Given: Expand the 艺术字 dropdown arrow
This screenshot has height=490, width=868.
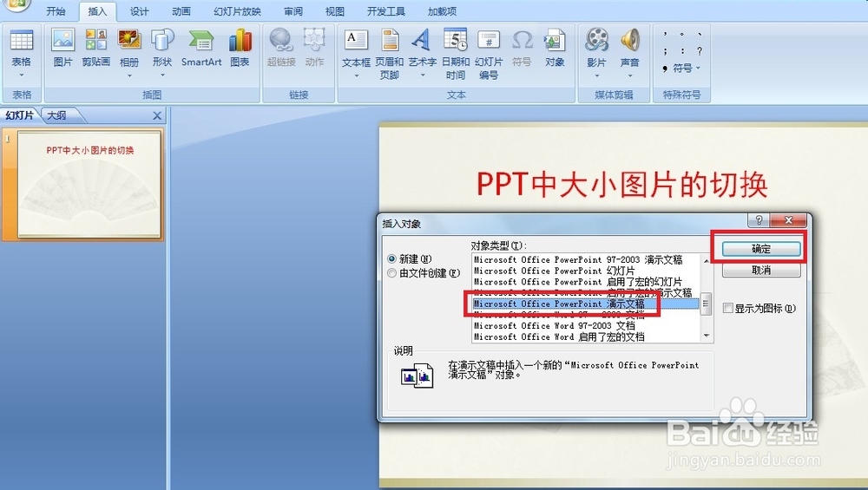Looking at the screenshot, I should pos(423,75).
